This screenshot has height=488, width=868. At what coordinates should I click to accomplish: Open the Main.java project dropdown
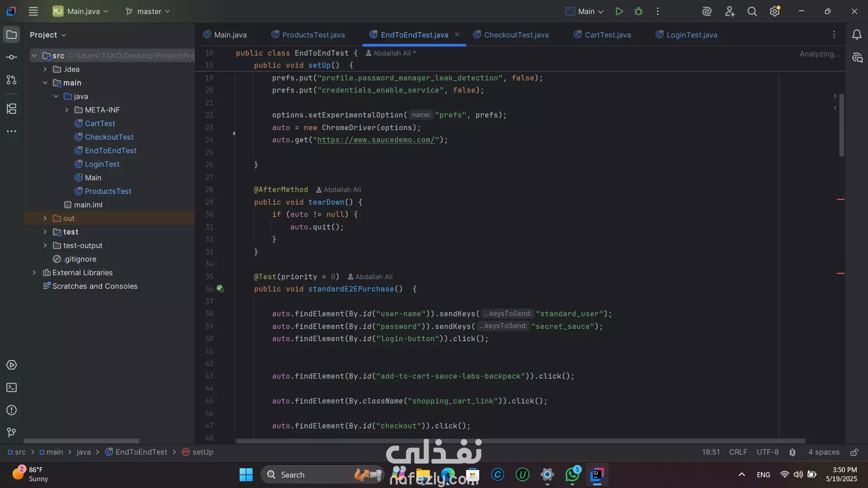[x=80, y=11]
